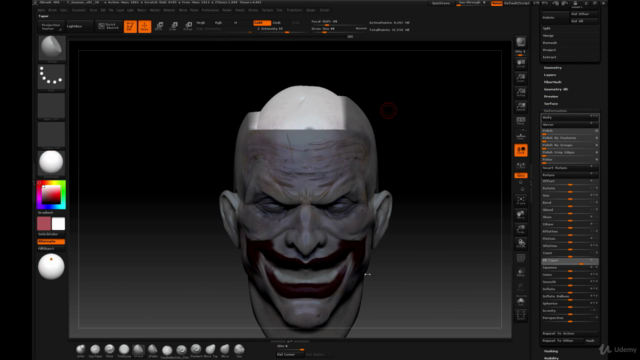Toggle the Solo mode icon
Screen dimensions: 640x360
tap(521, 302)
